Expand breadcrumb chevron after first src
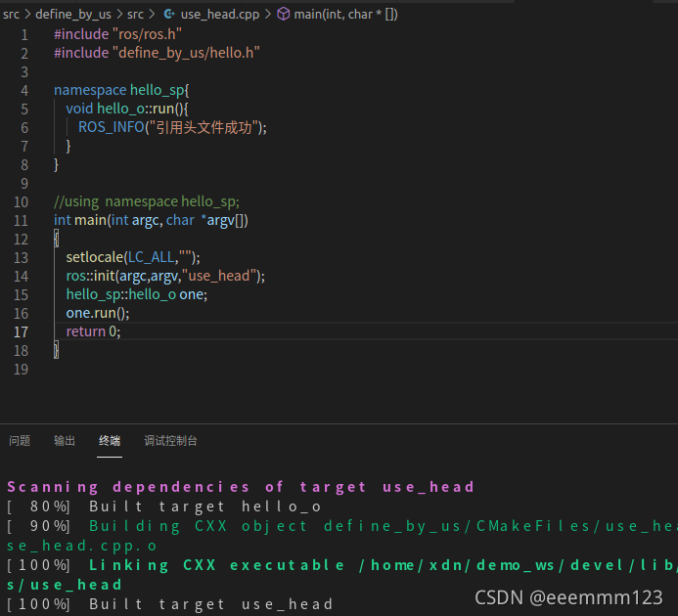 [27, 15]
